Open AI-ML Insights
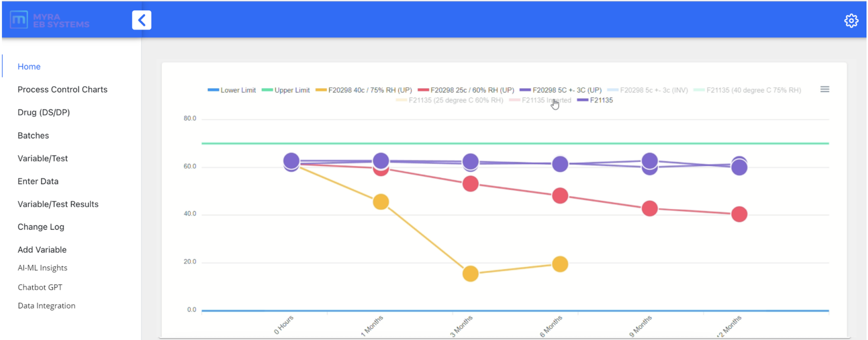 pos(42,268)
